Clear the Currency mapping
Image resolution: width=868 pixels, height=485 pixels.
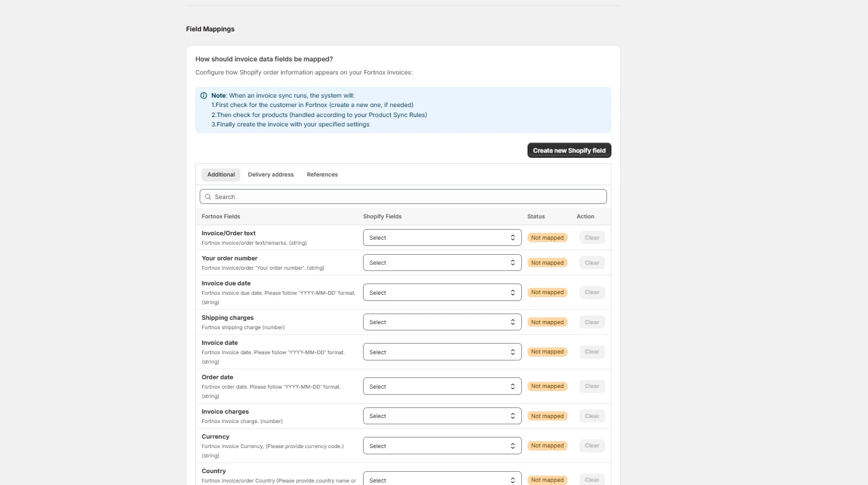point(592,446)
